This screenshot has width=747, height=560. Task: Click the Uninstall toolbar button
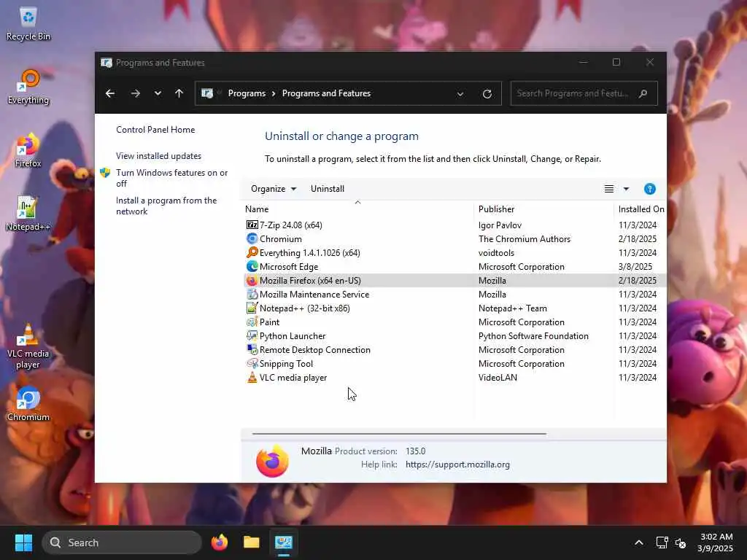coord(328,189)
